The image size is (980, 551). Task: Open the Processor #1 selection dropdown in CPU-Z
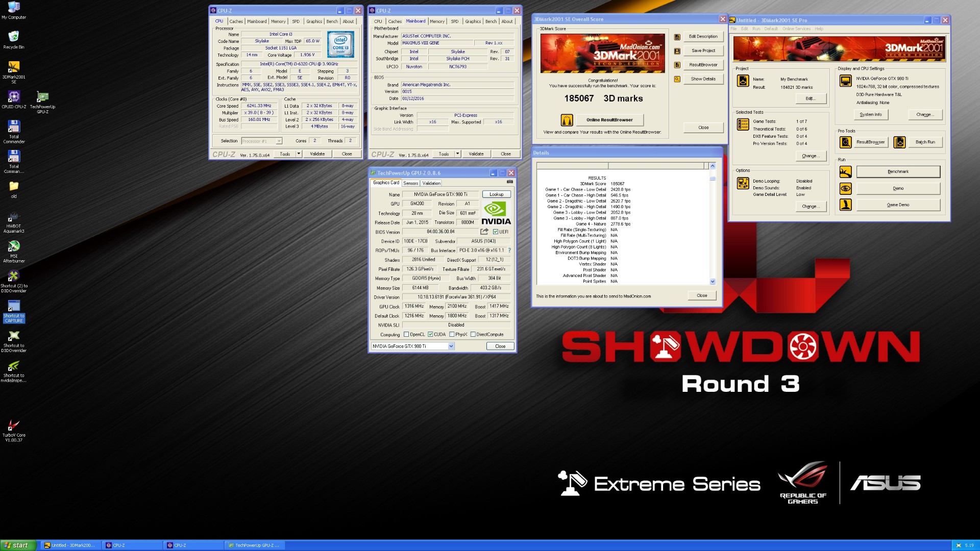[x=279, y=141]
